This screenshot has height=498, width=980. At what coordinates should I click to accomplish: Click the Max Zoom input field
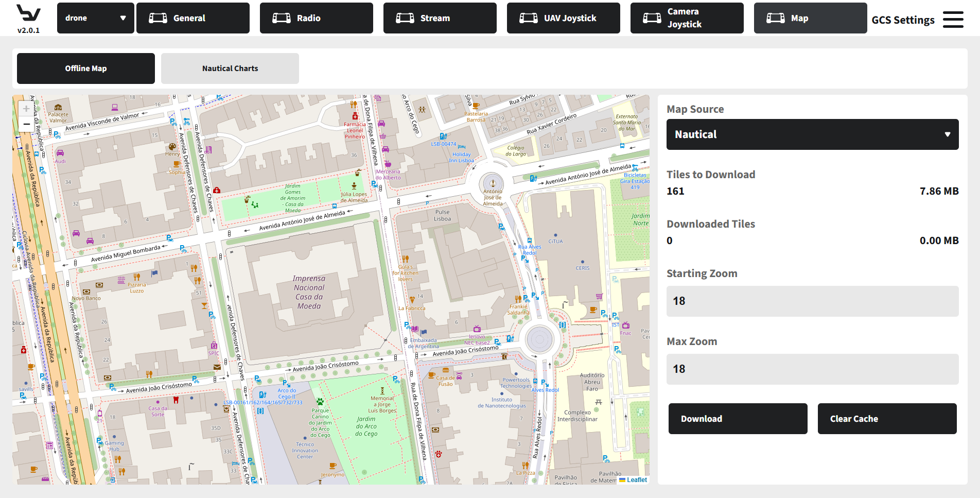point(812,369)
